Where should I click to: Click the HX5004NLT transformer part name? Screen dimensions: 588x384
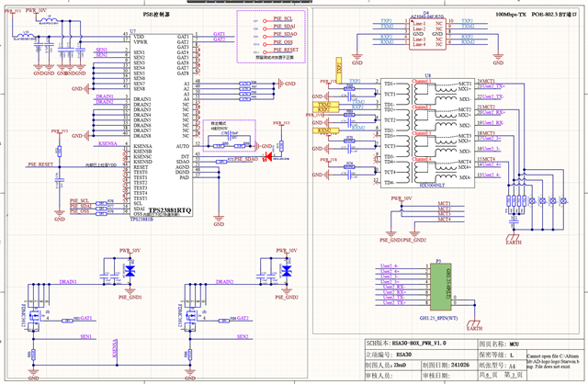point(432,186)
